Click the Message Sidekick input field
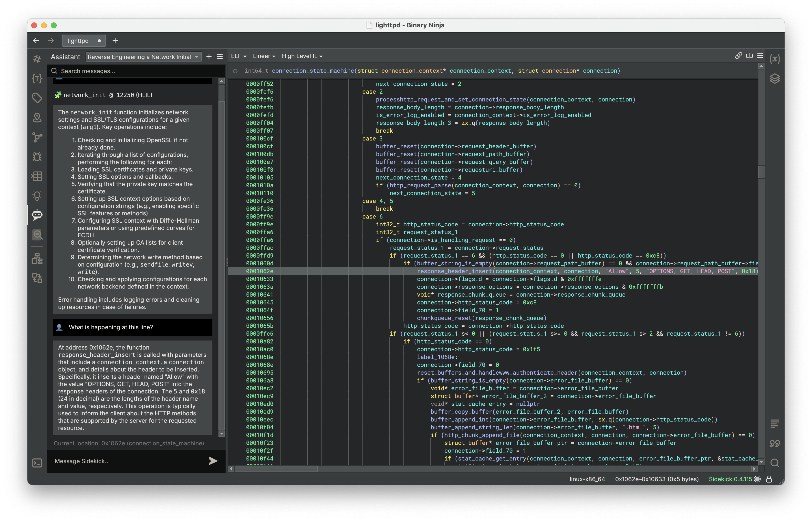This screenshot has width=812, height=521. (x=129, y=461)
